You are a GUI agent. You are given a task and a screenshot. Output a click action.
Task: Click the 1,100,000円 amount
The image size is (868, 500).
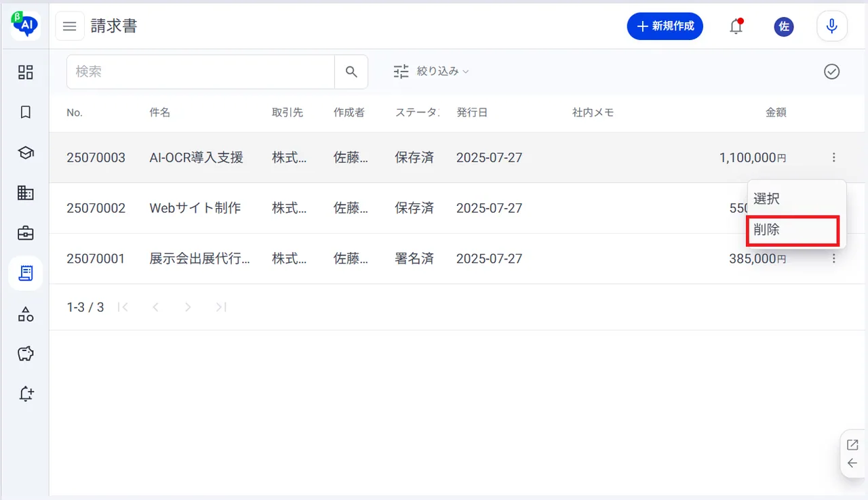753,158
